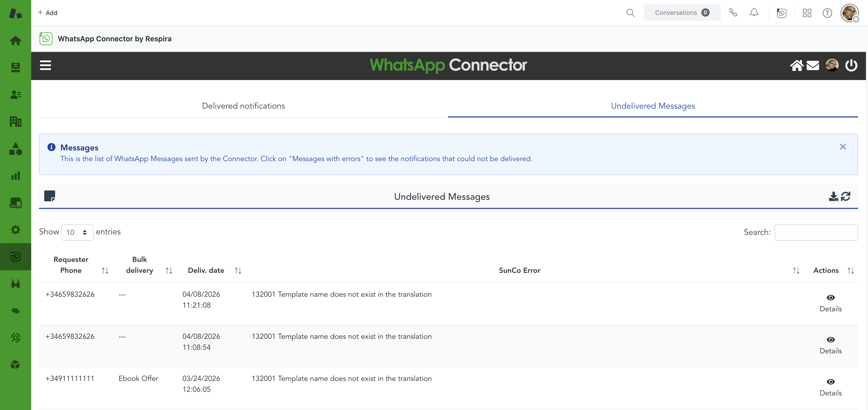Open the Zendesk product tray grid icon
Image resolution: width=868 pixels, height=410 pixels.
coord(807,13)
